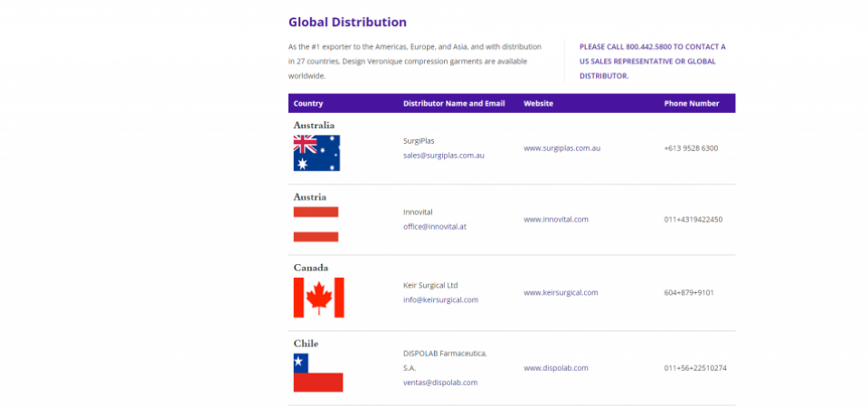Click the Phone Number column header
The width and height of the screenshot is (868, 407).
[x=692, y=103]
